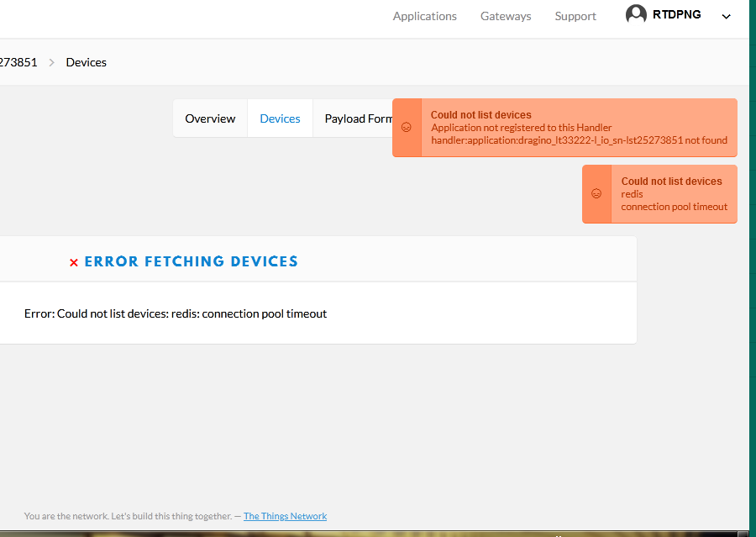This screenshot has width=756, height=537.
Task: Click the application ID breadcrumb ending 273851
Action: (18, 62)
